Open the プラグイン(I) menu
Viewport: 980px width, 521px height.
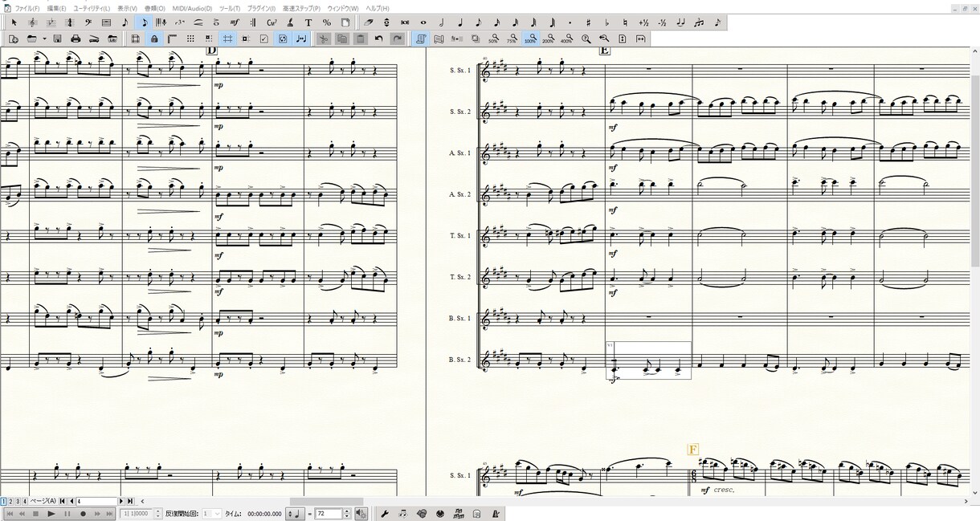click(261, 8)
